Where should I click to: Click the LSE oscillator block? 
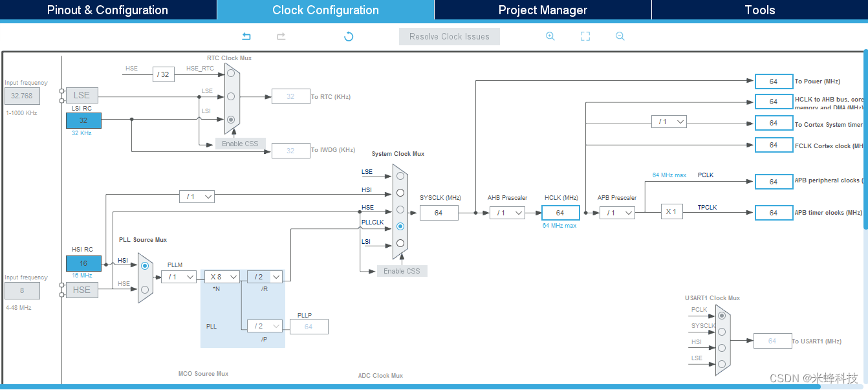[82, 96]
